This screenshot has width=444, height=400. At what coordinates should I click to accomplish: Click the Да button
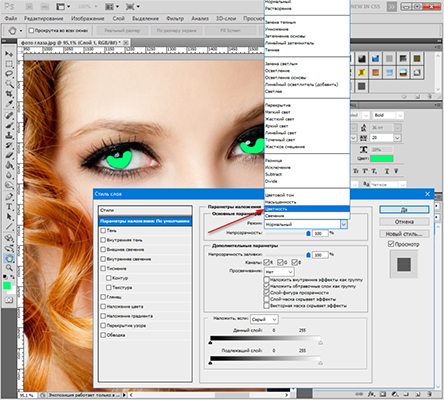[404, 210]
